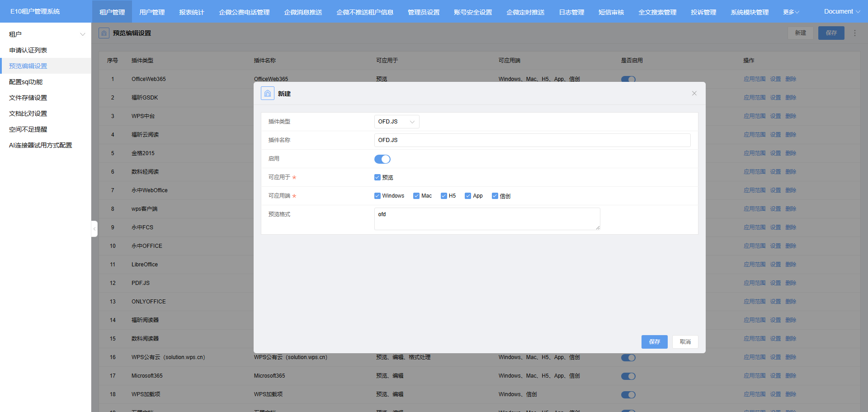Screen dimensions: 868x412
Task: Switch to the 报表统计 tab
Action: [x=192, y=12]
